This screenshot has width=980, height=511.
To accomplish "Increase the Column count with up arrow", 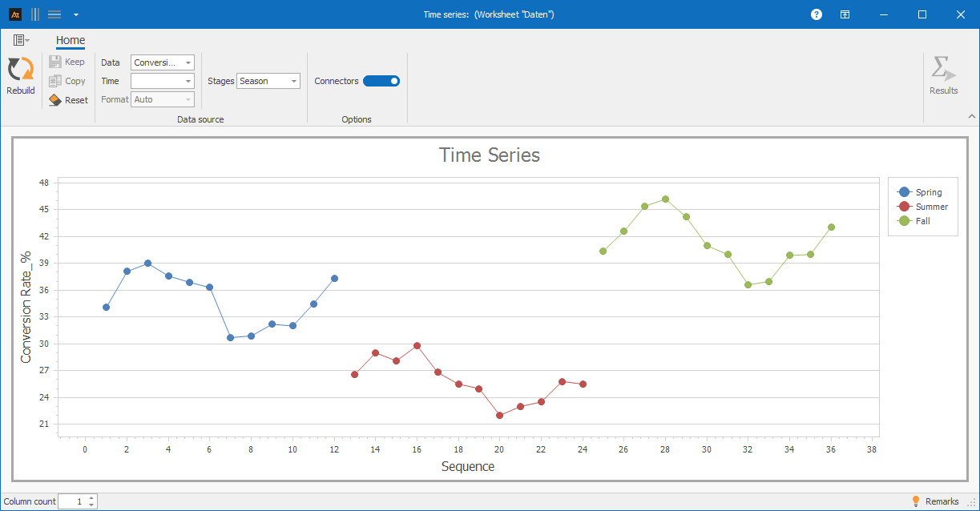I will [x=92, y=497].
